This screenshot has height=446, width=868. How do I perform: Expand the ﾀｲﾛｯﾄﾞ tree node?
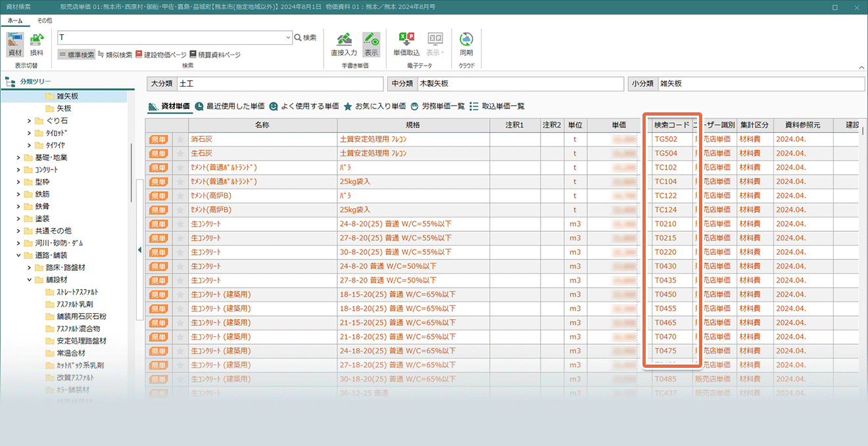pos(29,133)
